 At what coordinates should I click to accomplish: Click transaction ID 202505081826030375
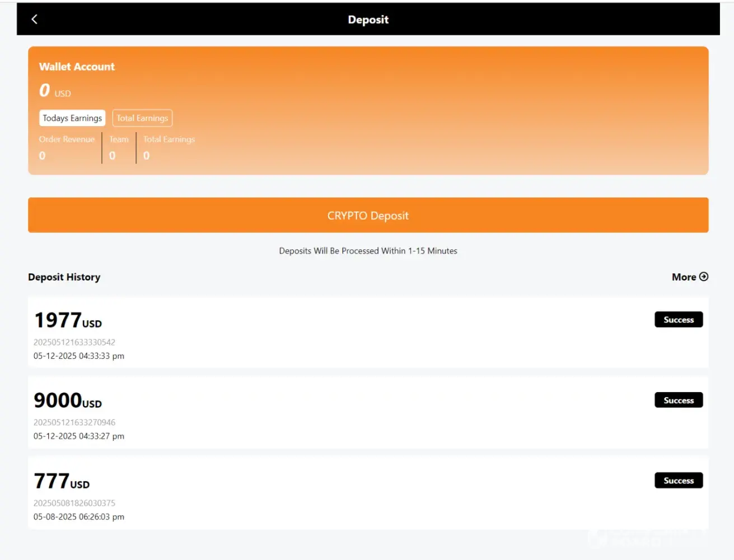point(74,503)
